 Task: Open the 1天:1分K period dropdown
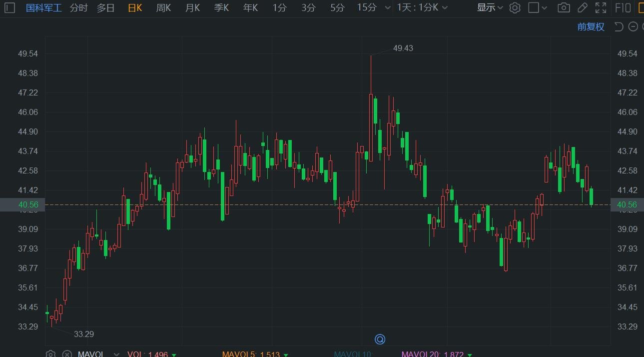[422, 7]
